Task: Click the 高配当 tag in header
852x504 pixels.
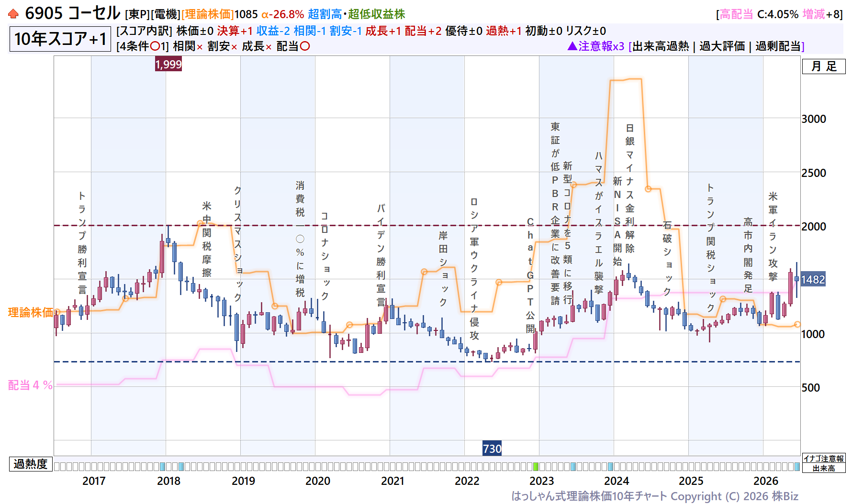Action: [736, 14]
